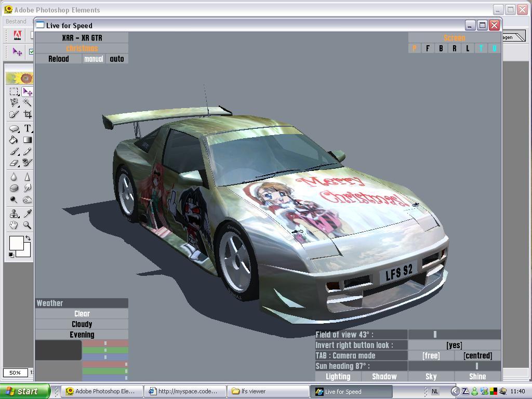This screenshot has width=532, height=399.
Task: Select the Paint Bucket tool
Action: tap(14, 140)
